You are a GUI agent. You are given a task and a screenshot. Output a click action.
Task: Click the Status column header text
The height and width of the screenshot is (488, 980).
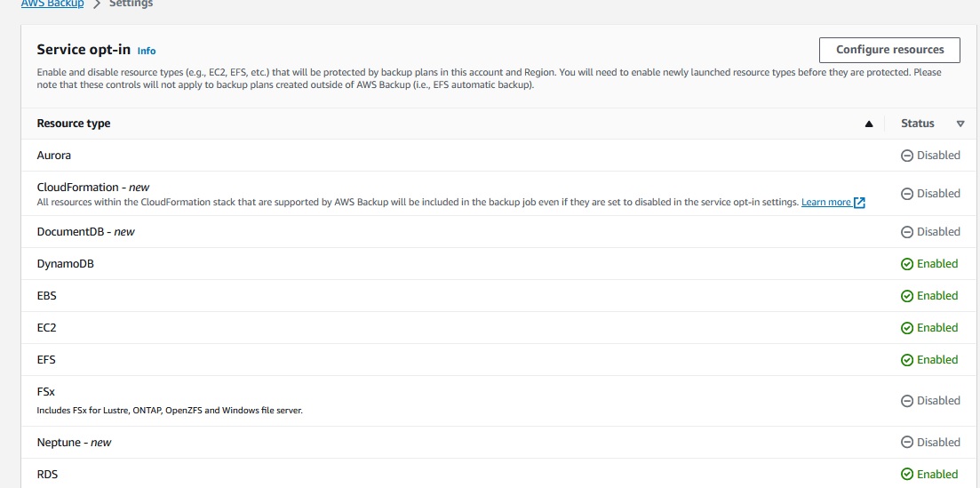pyautogui.click(x=918, y=124)
